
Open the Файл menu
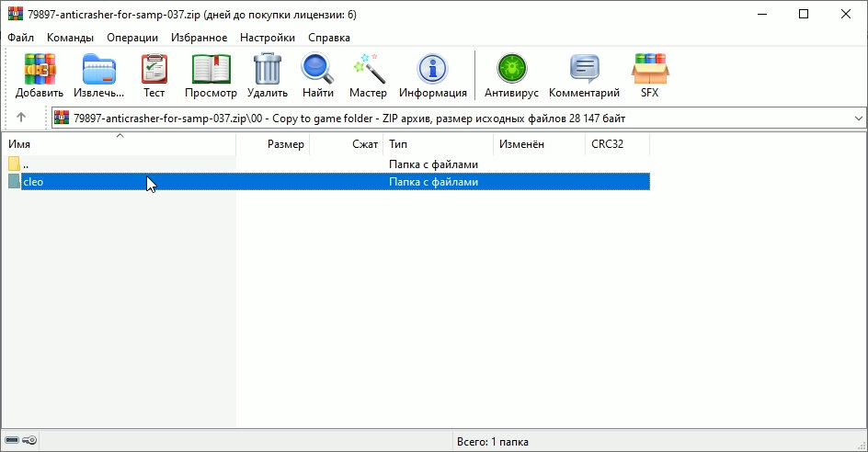point(21,38)
